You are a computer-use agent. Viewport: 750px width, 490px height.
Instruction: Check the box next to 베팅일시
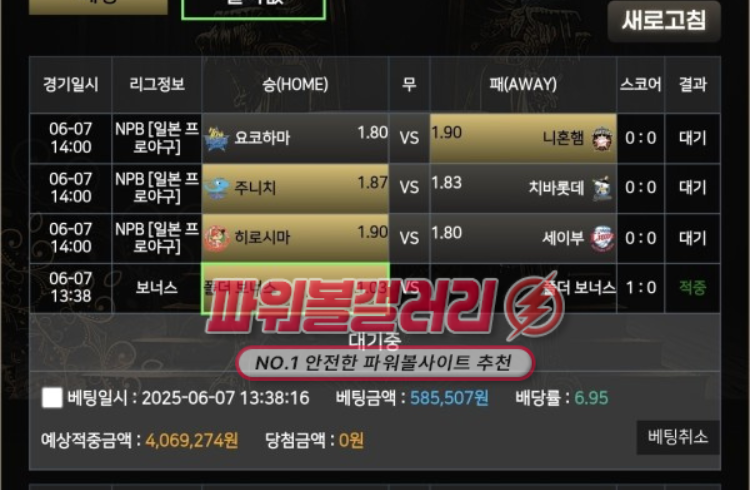pos(52,398)
